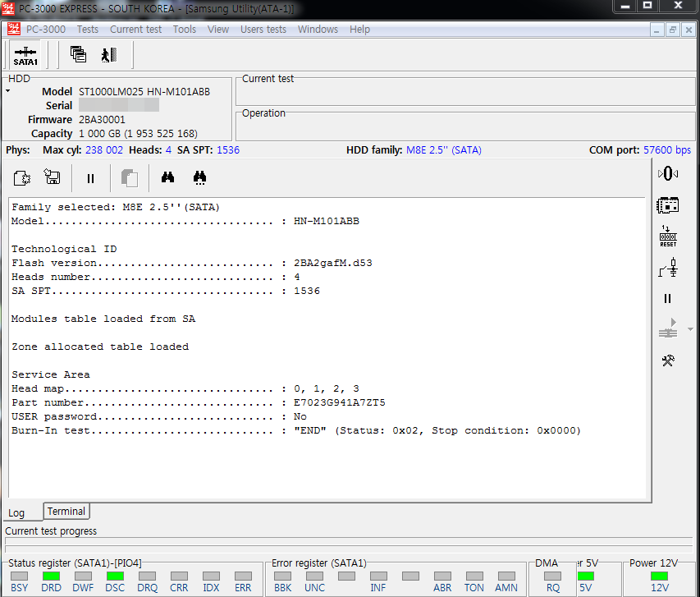
Task: Click model text ST1000LM025 HN-M101ABB
Action: pyautogui.click(x=144, y=92)
